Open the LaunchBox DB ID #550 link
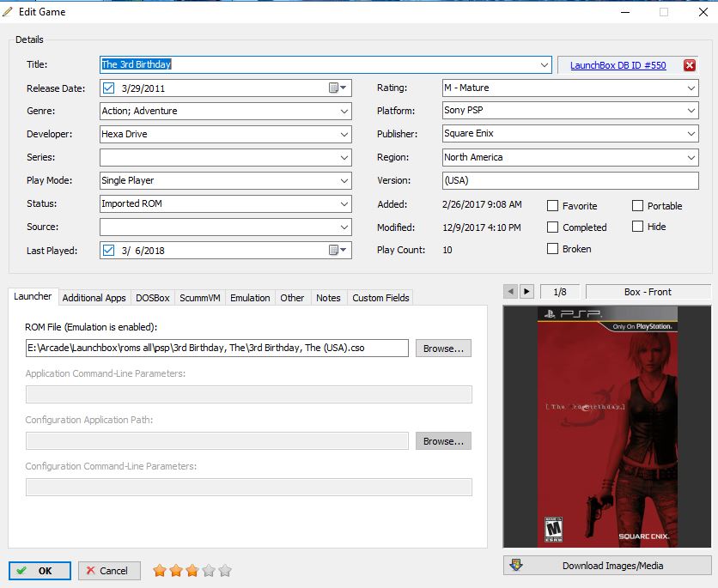This screenshot has width=718, height=588. (x=618, y=65)
